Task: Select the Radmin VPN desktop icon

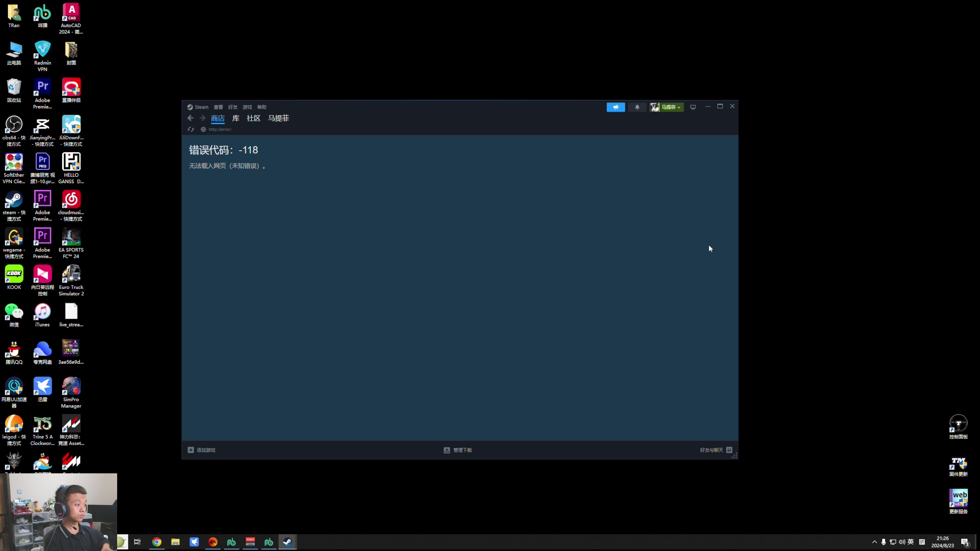Action: [x=42, y=56]
